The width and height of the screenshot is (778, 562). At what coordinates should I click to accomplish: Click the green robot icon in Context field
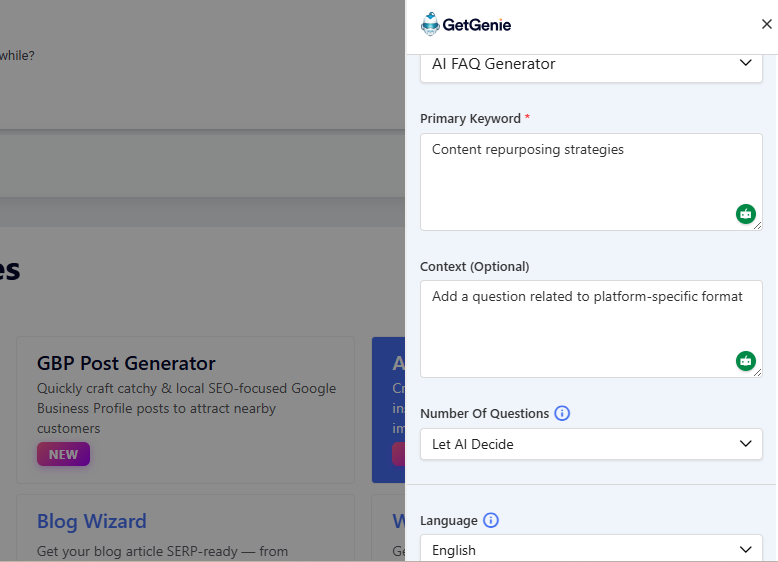(x=745, y=360)
